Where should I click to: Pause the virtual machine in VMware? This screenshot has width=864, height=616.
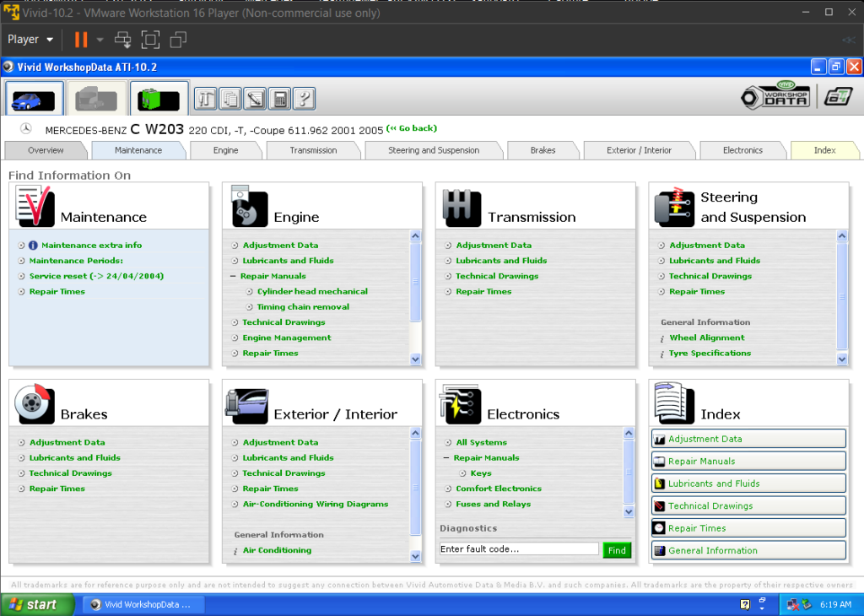81,40
